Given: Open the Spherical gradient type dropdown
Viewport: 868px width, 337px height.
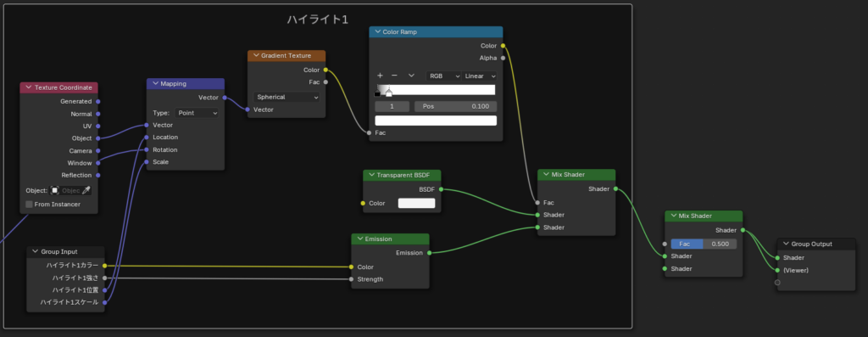Looking at the screenshot, I should pyautogui.click(x=287, y=97).
